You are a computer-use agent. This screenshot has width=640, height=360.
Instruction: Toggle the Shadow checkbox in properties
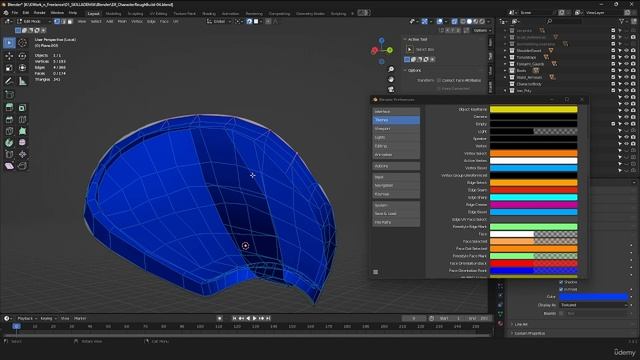[x=561, y=282]
